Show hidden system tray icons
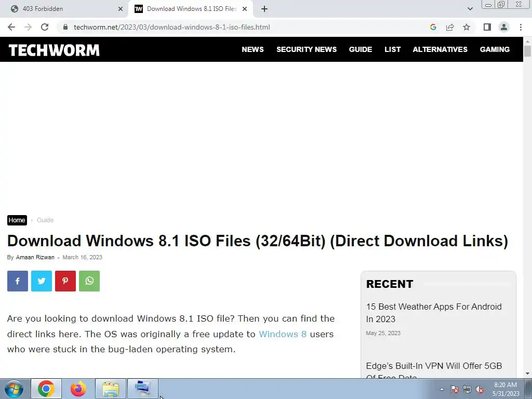The image size is (532, 399). click(442, 389)
